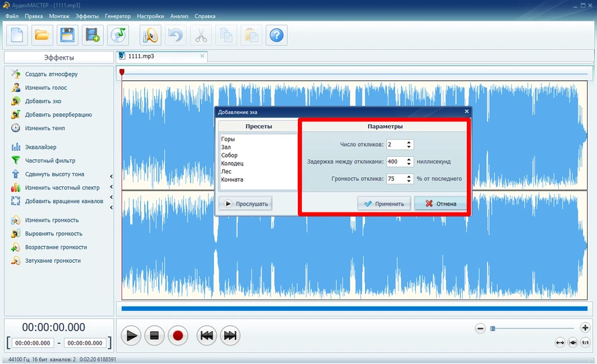The height and width of the screenshot is (364, 597).
Task: Click the selection start time field
Action: click(32, 343)
